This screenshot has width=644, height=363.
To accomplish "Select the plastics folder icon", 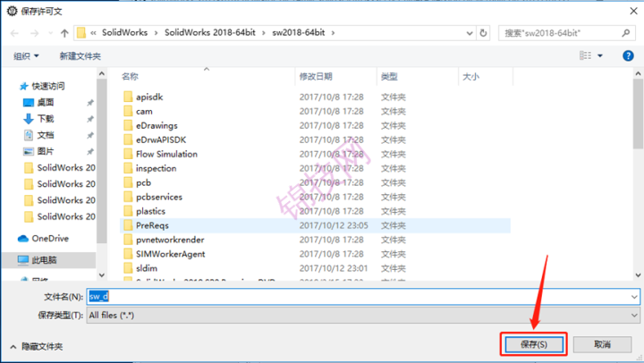I will pos(128,211).
